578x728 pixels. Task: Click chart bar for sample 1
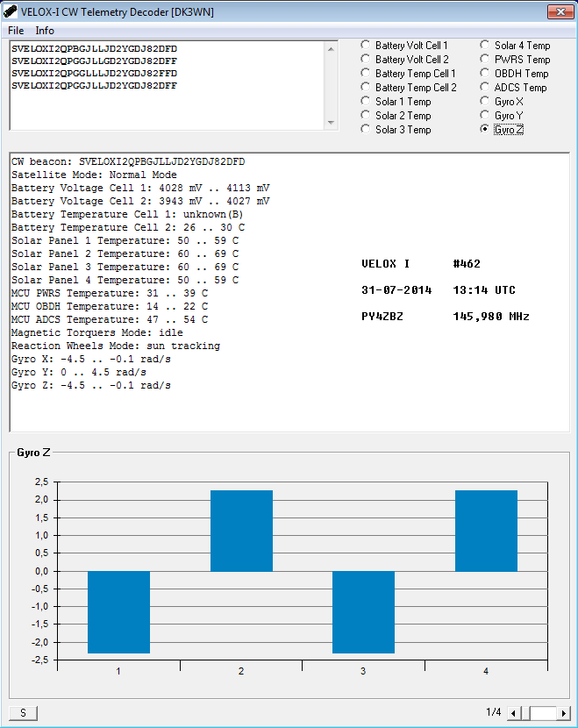point(119,612)
